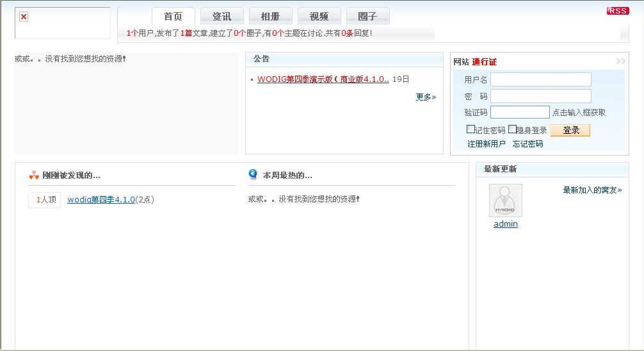Switch to the 资讯 tab

221,17
